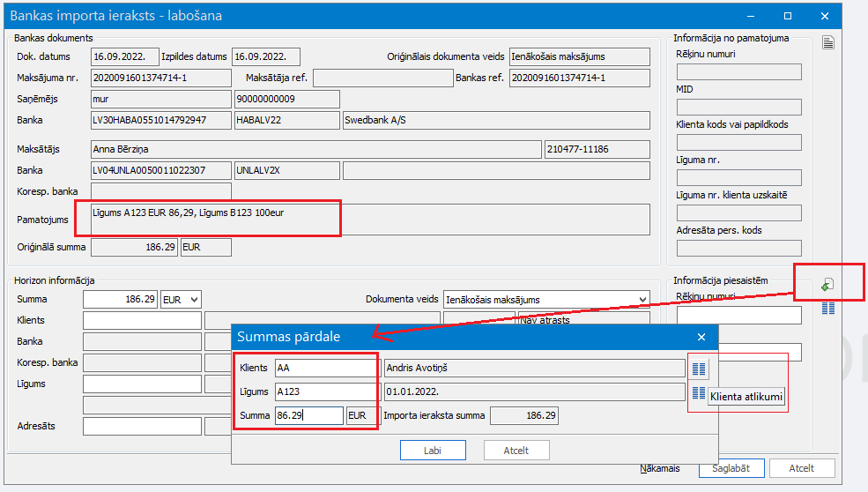The height and width of the screenshot is (492, 868).
Task: Close the Summas pārdale dialog
Action: [x=701, y=337]
